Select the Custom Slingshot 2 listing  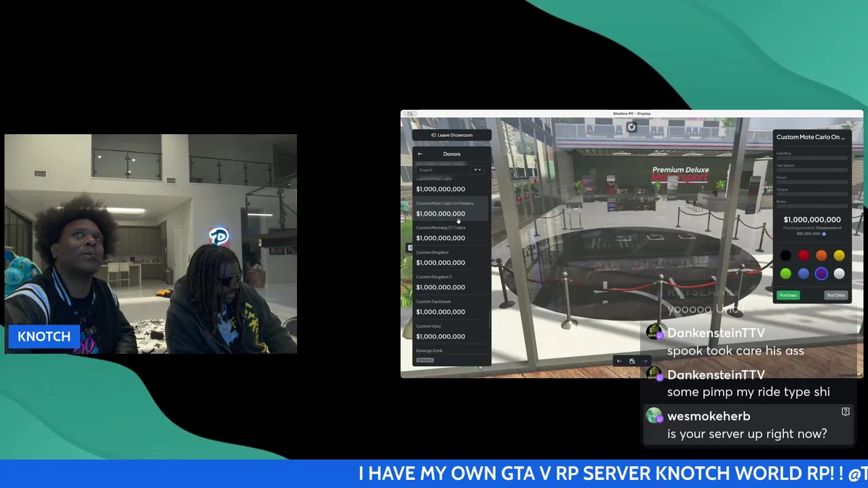(x=452, y=283)
